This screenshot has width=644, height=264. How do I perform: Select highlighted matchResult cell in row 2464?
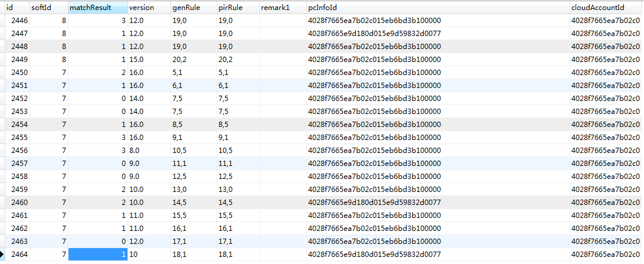point(98,255)
